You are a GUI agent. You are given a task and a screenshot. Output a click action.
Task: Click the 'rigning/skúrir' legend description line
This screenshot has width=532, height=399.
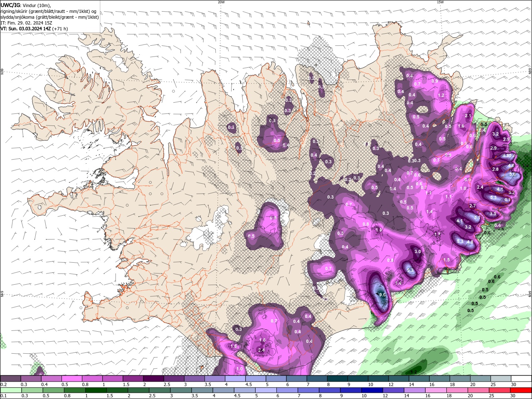click(x=49, y=11)
